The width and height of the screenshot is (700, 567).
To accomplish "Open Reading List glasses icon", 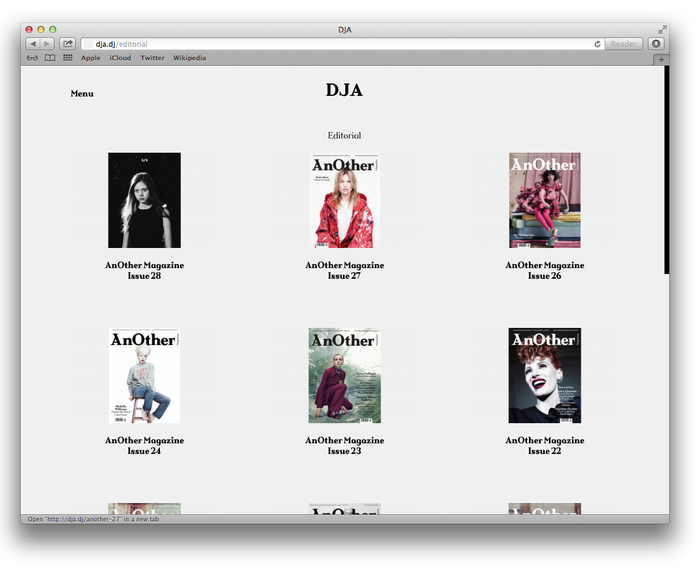I will coord(32,58).
